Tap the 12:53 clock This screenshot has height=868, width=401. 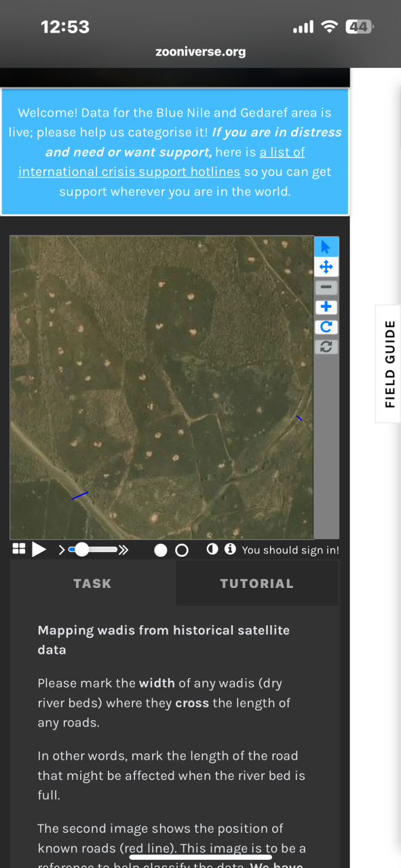pyautogui.click(x=65, y=27)
